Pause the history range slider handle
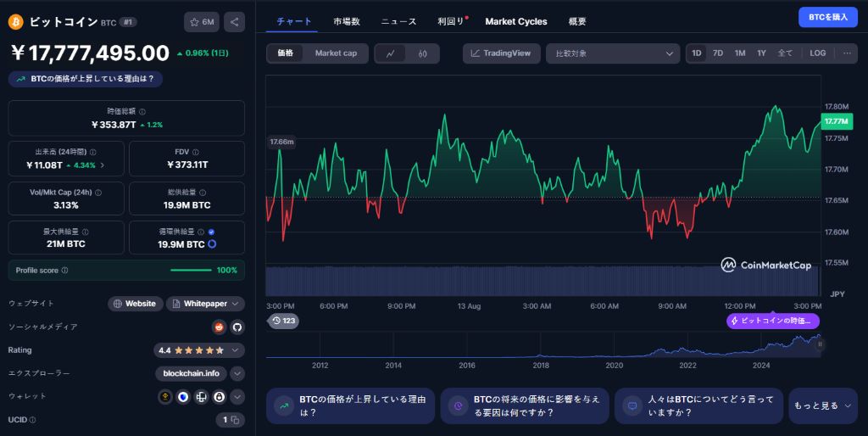Viewport: 868px width, 436px height. click(820, 344)
